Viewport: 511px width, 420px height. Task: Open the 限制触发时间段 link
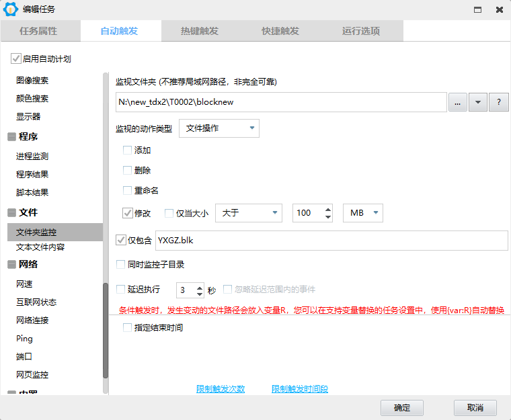[300, 388]
